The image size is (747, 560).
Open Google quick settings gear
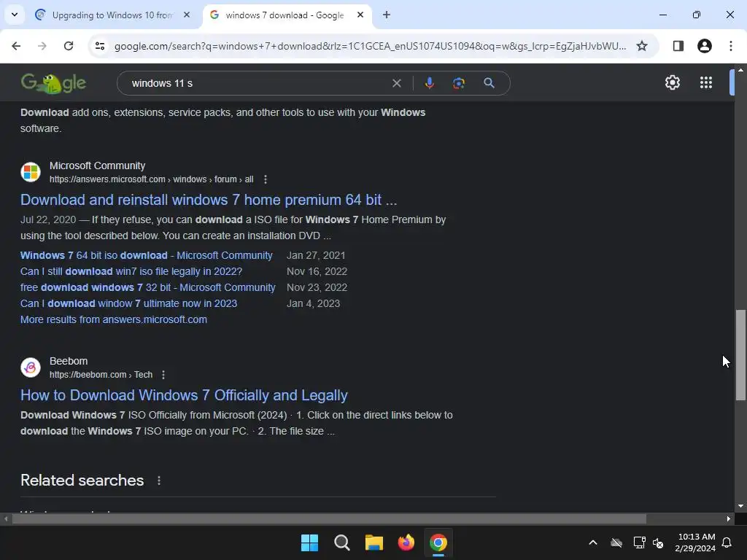(672, 82)
